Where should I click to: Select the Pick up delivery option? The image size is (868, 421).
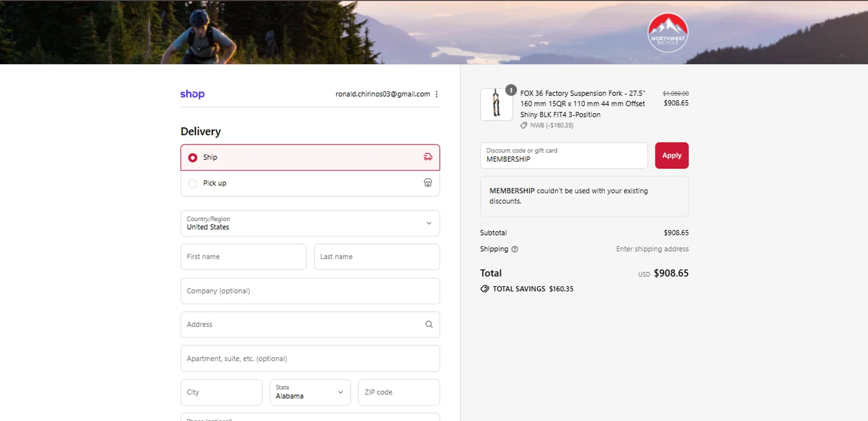point(310,183)
